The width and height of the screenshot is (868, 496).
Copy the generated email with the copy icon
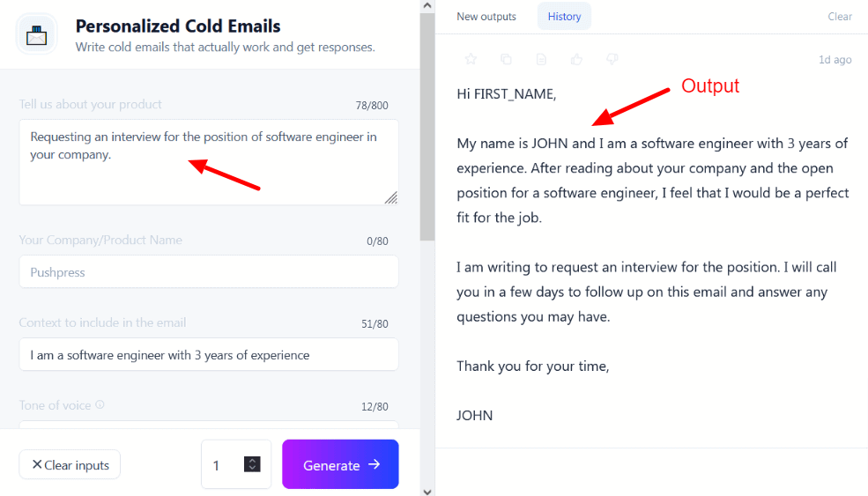[506, 59]
